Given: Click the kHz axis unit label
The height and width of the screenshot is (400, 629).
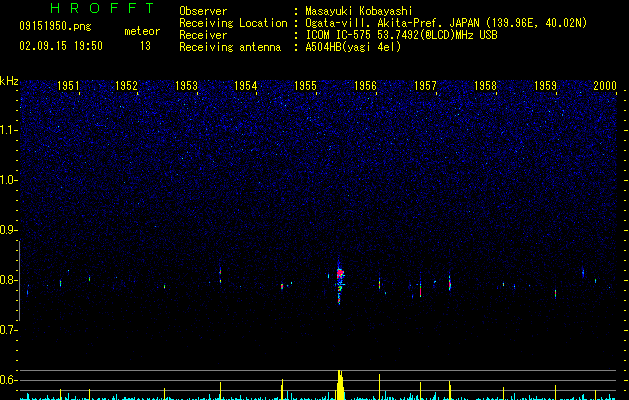Looking at the screenshot, I should tap(9, 81).
